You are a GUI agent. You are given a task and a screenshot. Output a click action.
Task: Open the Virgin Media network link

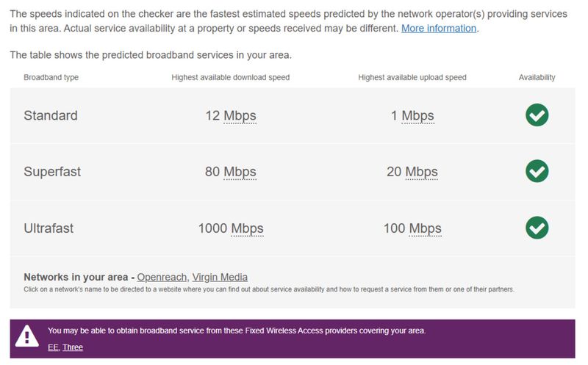[220, 278]
